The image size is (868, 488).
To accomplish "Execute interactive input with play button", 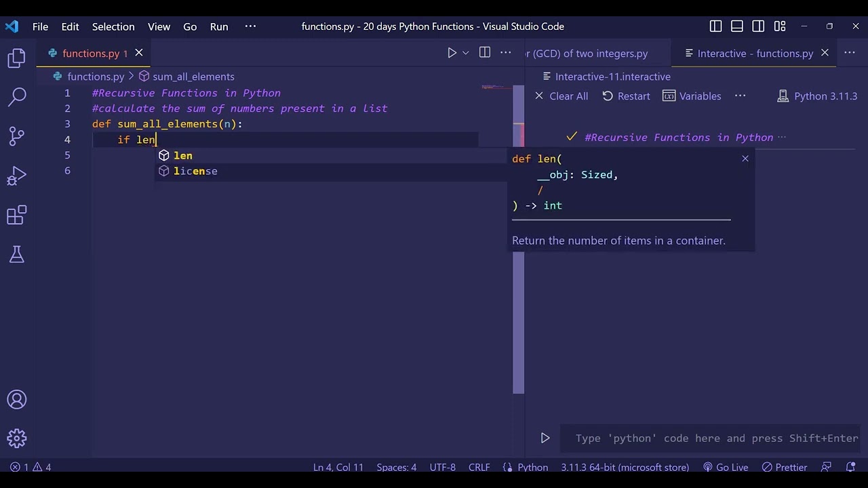I will 545,438.
